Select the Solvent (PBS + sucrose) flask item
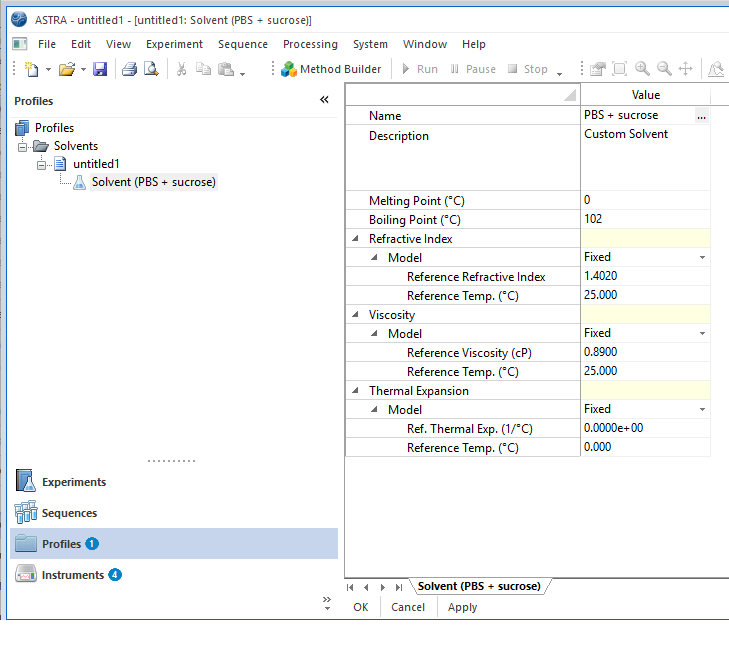The width and height of the screenshot is (729, 649). pos(153,182)
